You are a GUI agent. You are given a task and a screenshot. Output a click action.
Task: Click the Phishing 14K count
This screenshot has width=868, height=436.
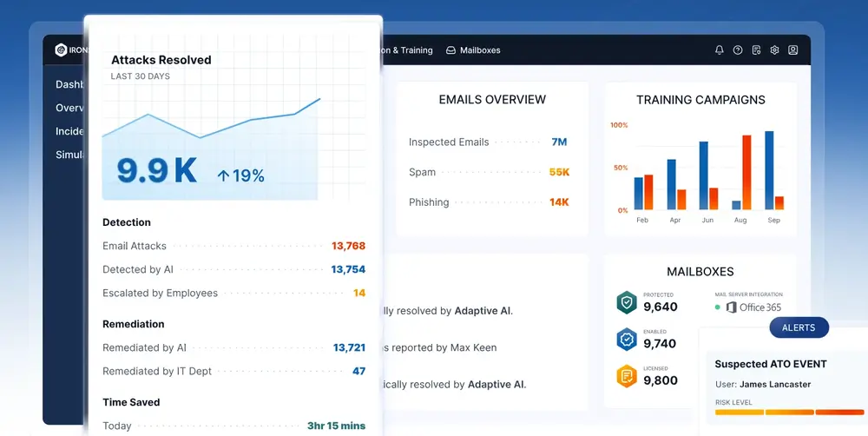[x=558, y=202]
